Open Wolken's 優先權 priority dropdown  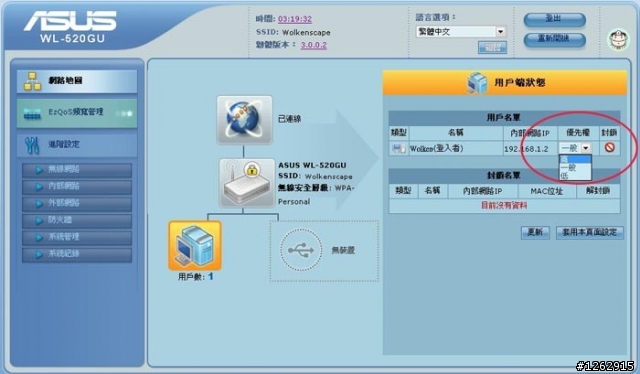coord(575,148)
